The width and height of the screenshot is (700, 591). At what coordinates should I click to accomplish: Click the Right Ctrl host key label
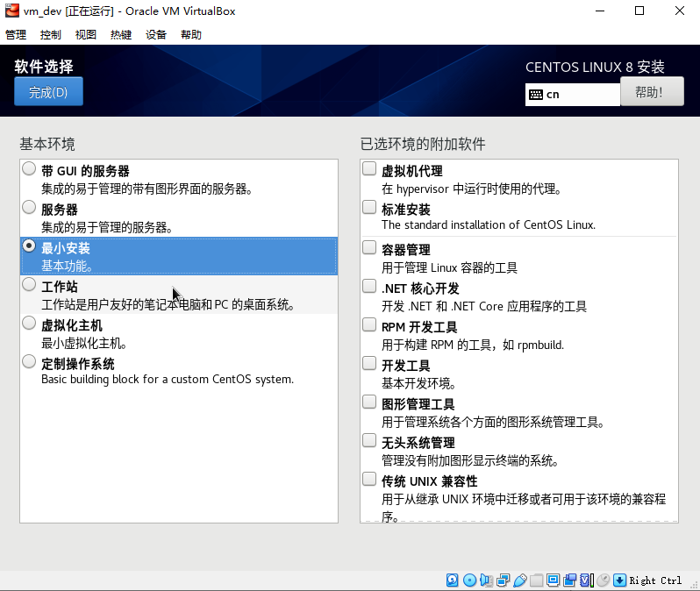(x=655, y=580)
